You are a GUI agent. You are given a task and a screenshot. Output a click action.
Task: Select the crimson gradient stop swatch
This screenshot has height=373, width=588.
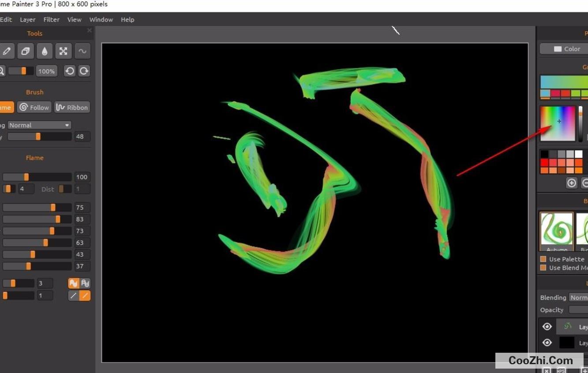tap(555, 93)
